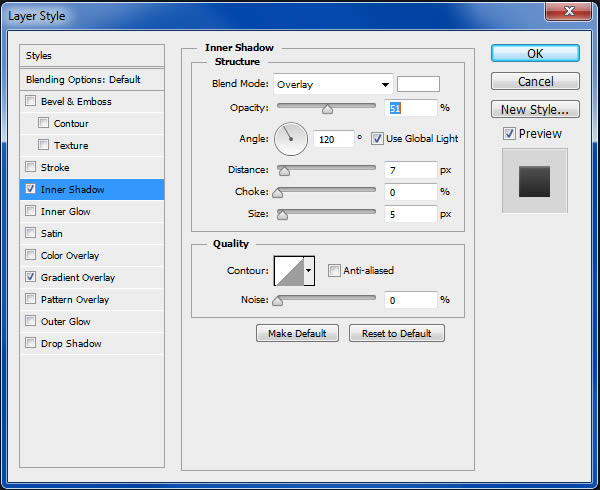Click the Choke slider handle
The height and width of the screenshot is (490, 600).
tap(277, 194)
